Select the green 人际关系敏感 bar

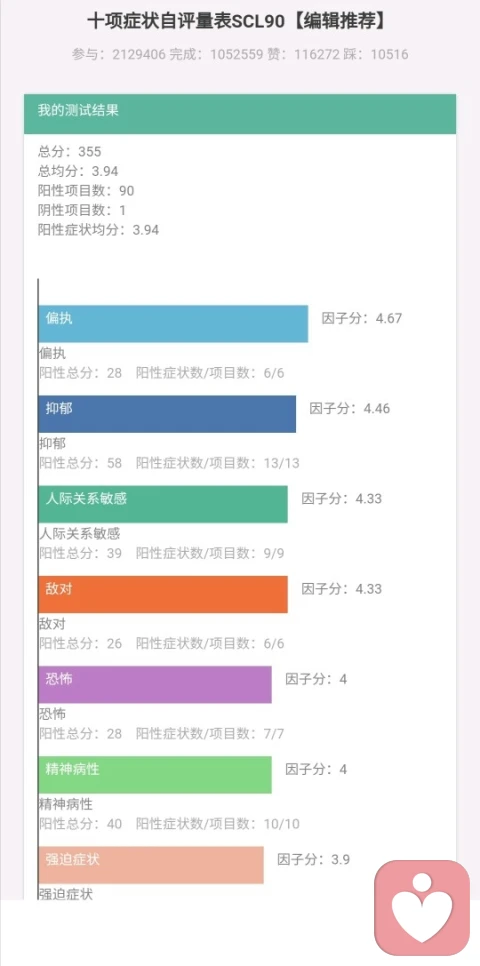click(163, 504)
